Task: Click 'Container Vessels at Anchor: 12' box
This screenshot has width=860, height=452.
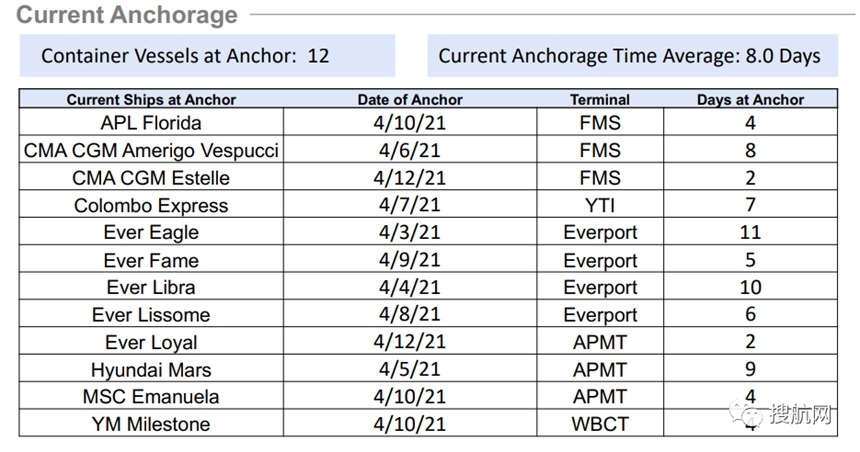Action: [207, 55]
